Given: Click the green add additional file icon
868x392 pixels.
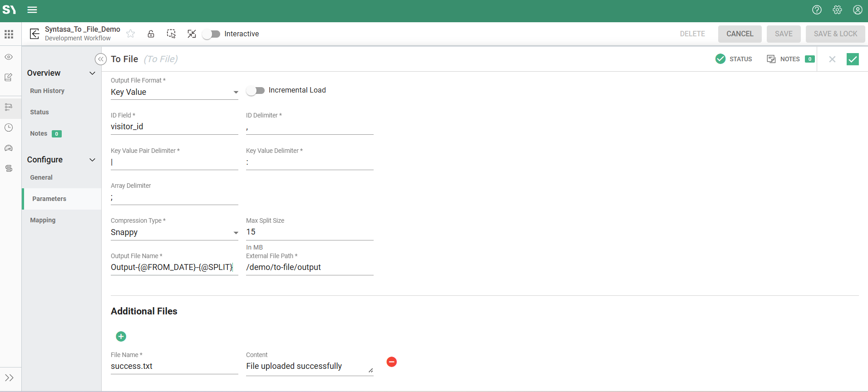Looking at the screenshot, I should [121, 336].
